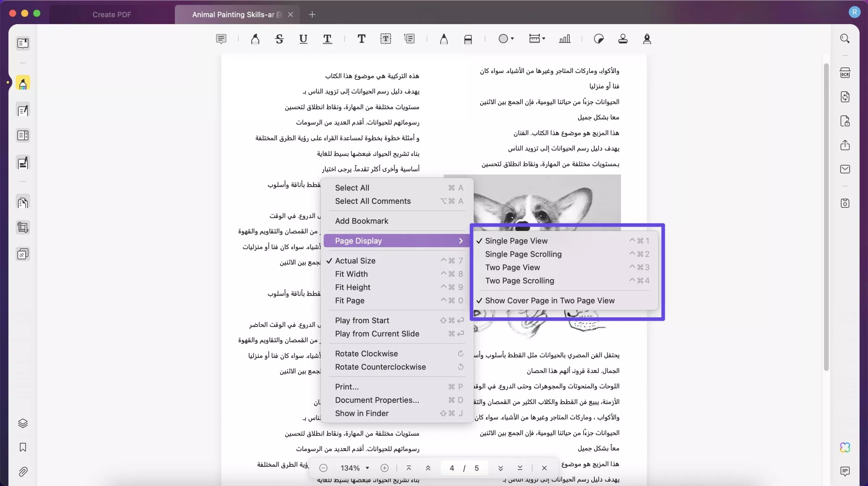Image resolution: width=868 pixels, height=486 pixels.
Task: Select Add Bookmark option
Action: (x=362, y=221)
